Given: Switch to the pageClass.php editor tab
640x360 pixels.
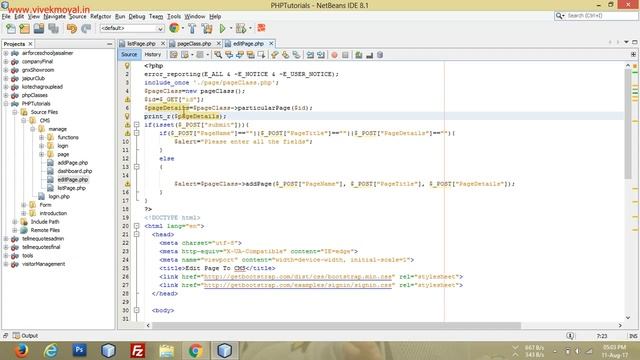Looking at the screenshot, I should pos(194,43).
